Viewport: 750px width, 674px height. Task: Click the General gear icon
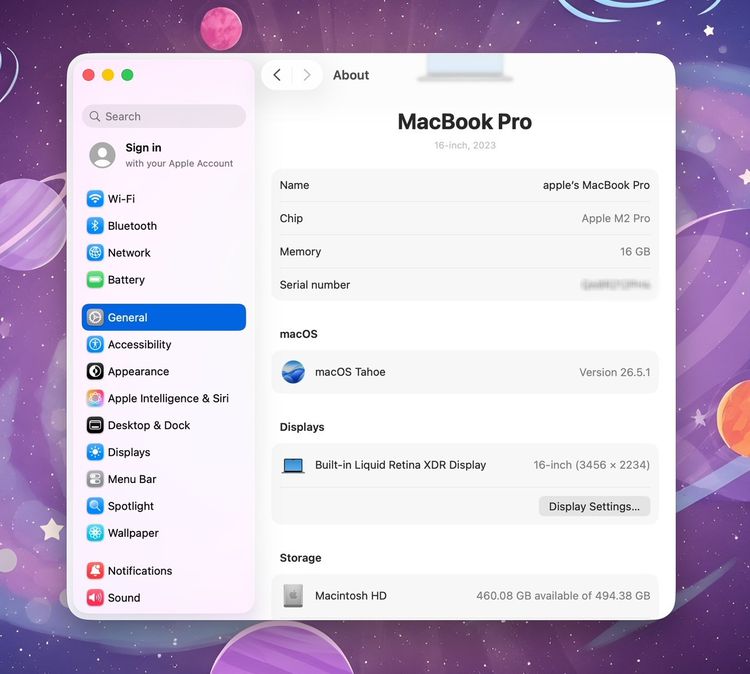coord(95,317)
